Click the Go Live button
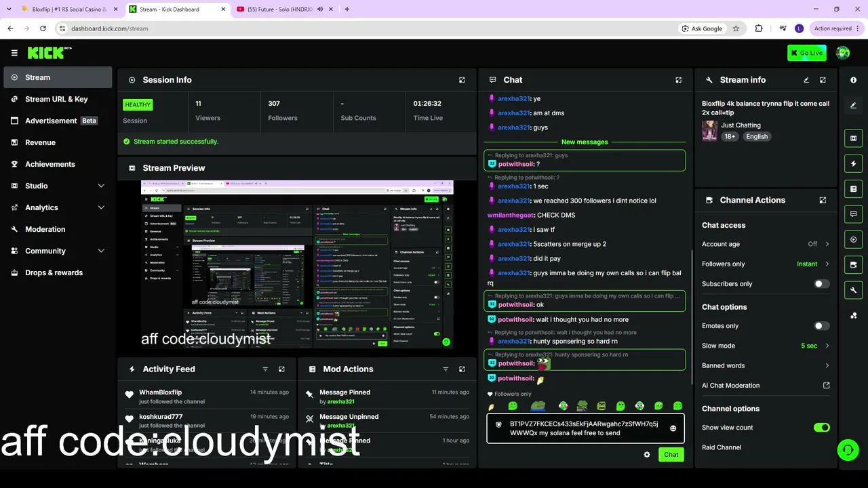Image resolution: width=868 pixels, height=488 pixels. (806, 53)
